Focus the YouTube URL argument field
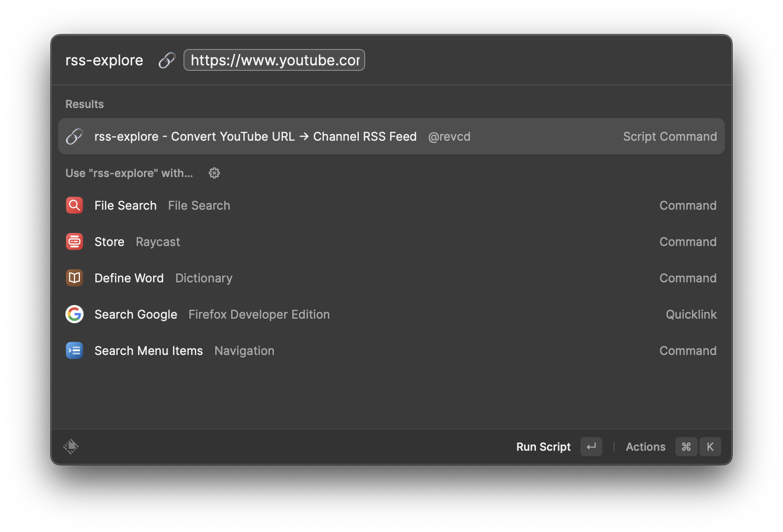This screenshot has height=532, width=783. point(274,60)
